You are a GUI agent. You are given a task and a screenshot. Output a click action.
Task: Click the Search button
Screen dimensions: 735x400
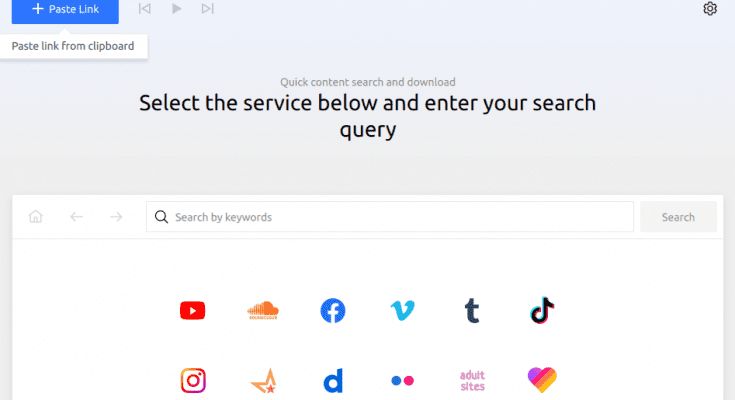(x=678, y=217)
